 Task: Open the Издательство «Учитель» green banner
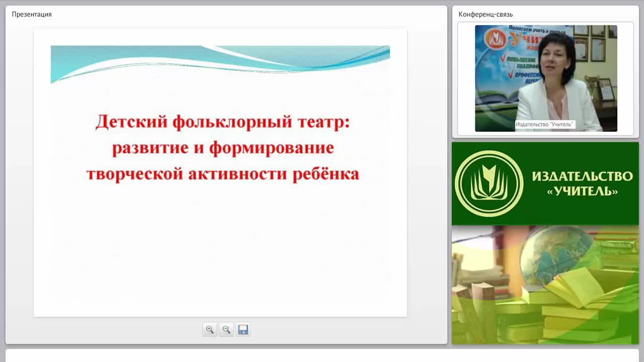(x=545, y=184)
